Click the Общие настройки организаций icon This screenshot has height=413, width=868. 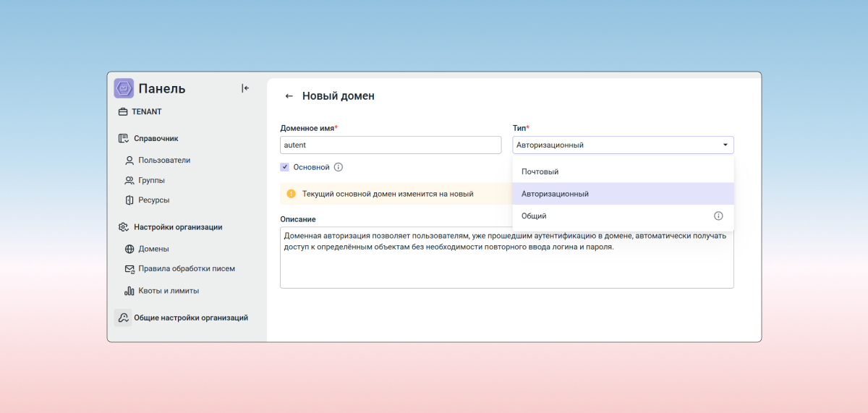click(123, 318)
